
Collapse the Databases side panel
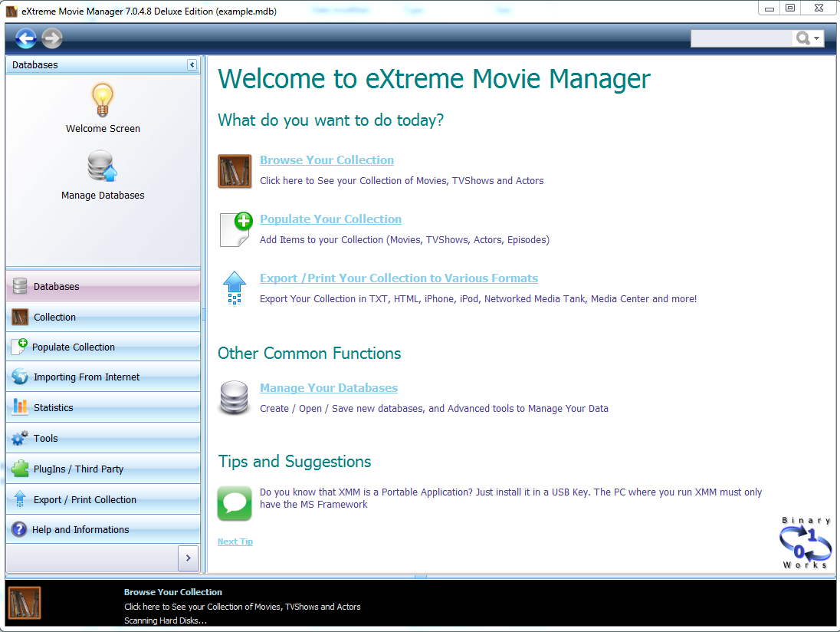(x=192, y=65)
